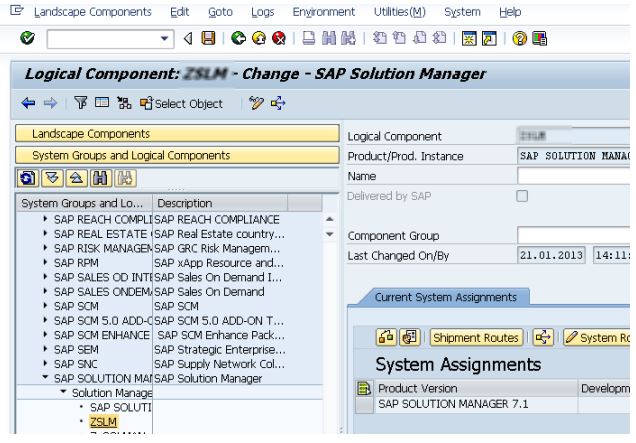Click the Previous Page icon
Viewport: 636px width, 443px height.
coord(400,39)
